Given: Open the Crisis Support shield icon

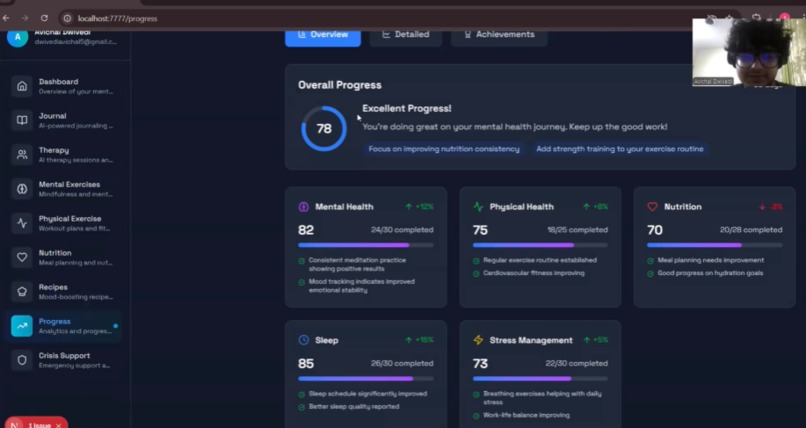Looking at the screenshot, I should (22, 360).
